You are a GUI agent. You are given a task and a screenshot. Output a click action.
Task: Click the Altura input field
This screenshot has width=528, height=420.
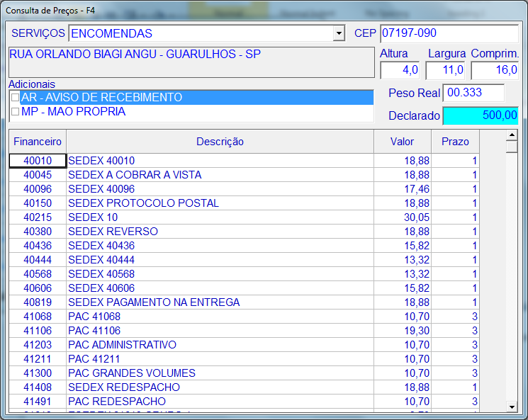[x=400, y=70]
